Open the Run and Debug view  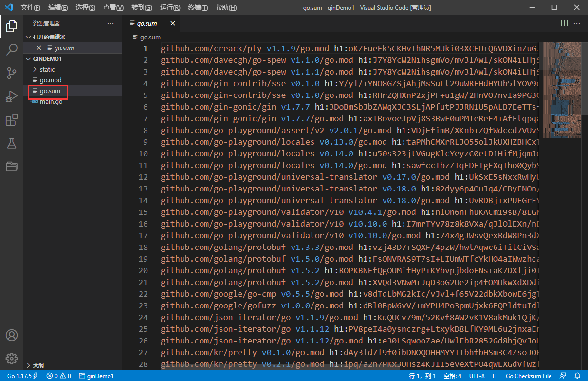pyautogui.click(x=12, y=96)
